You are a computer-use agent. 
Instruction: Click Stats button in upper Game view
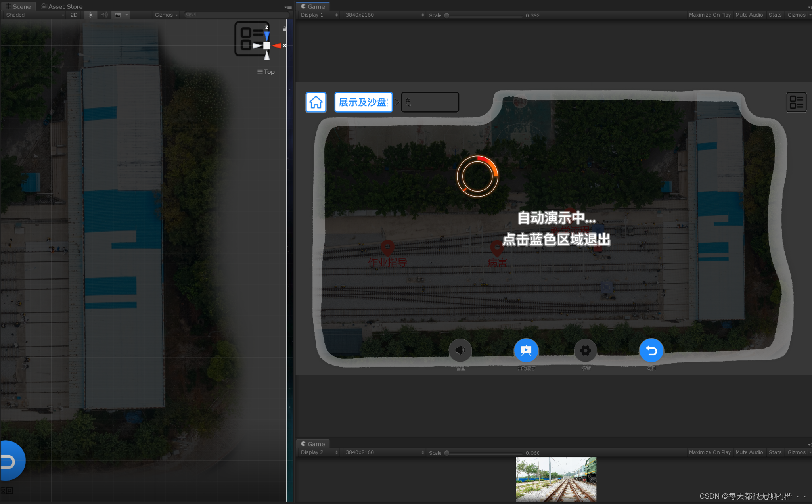click(775, 15)
